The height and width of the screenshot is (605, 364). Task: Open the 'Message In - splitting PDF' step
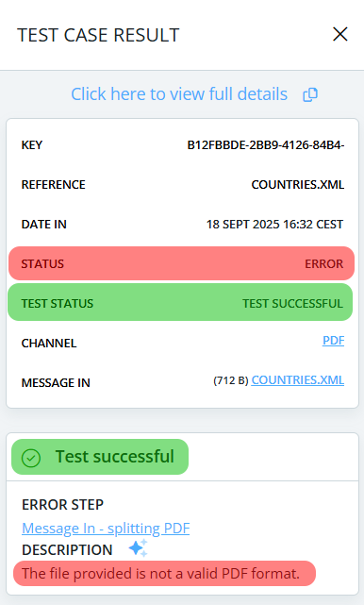click(x=106, y=529)
